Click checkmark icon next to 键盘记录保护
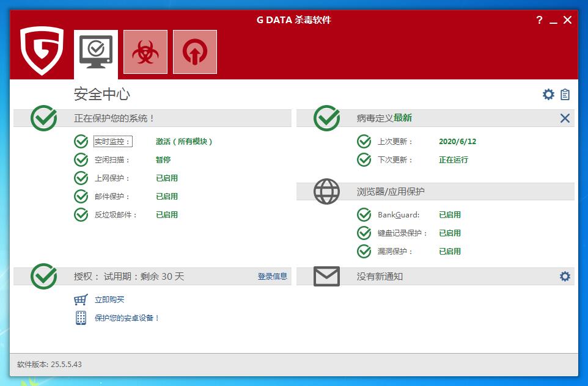Viewport: 588px width, 386px height. 364,233
